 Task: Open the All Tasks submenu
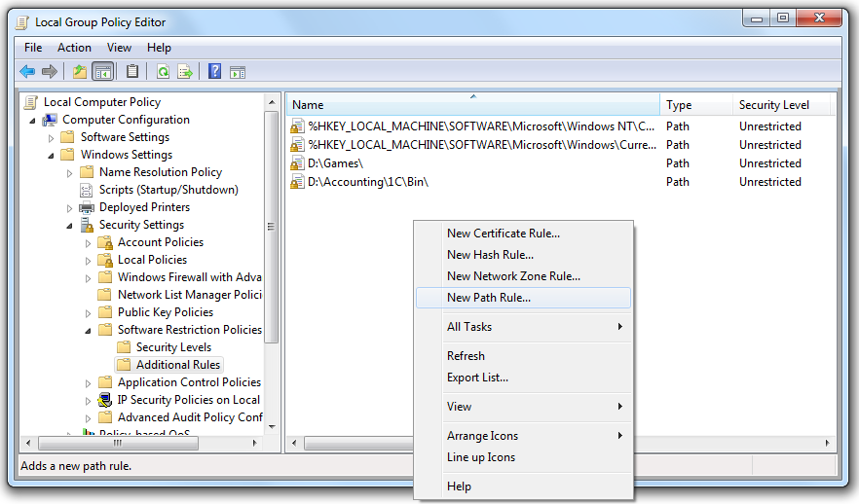523,327
